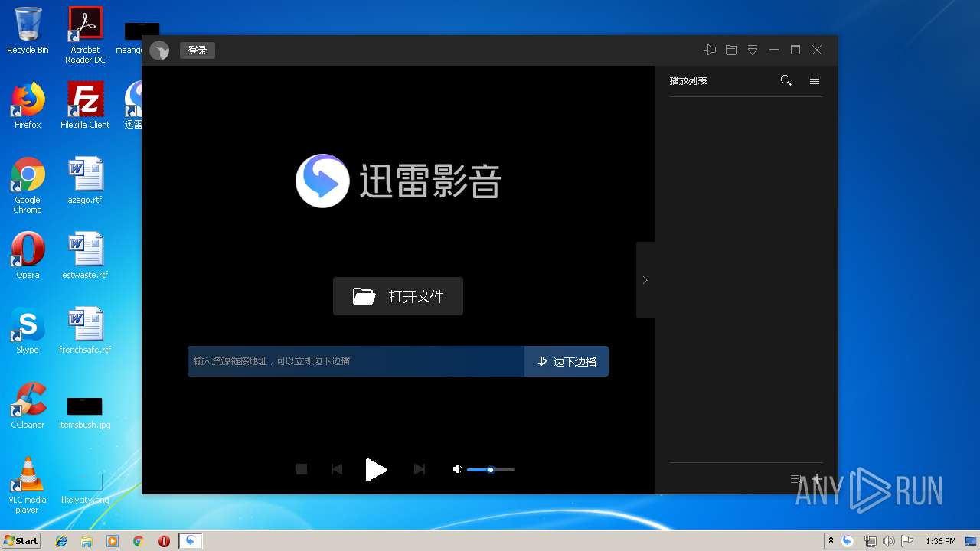This screenshot has width=980, height=551.
Task: Select the estwaste.rtf desktop file
Action: click(85, 256)
